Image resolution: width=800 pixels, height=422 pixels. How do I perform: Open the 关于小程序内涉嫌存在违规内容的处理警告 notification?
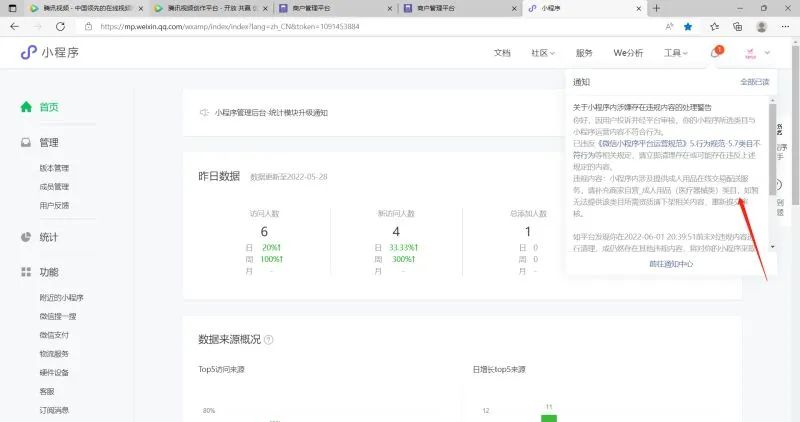coord(642,107)
